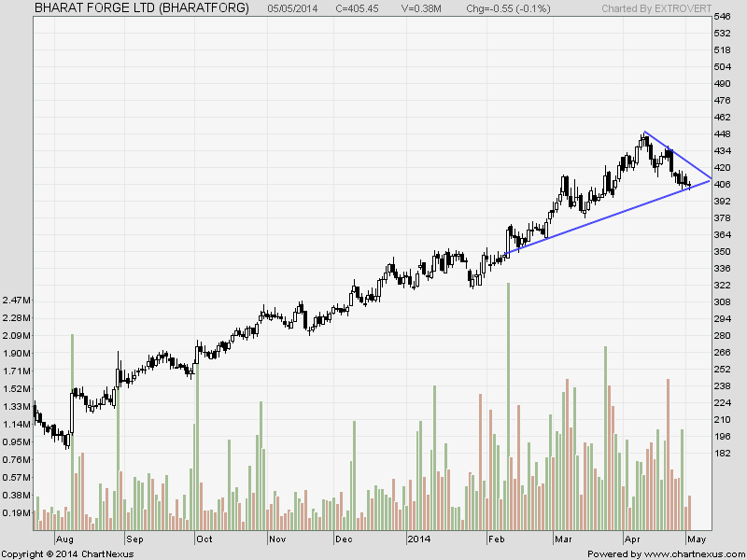Image resolution: width=747 pixels, height=560 pixels.
Task: Click the 0.19M volume axis label
Action: (x=18, y=512)
